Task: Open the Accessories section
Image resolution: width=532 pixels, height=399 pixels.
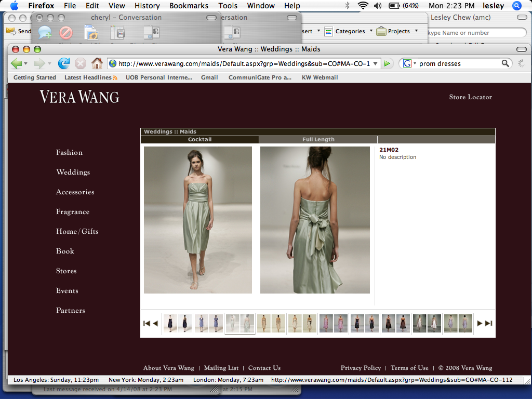Action: click(x=75, y=192)
